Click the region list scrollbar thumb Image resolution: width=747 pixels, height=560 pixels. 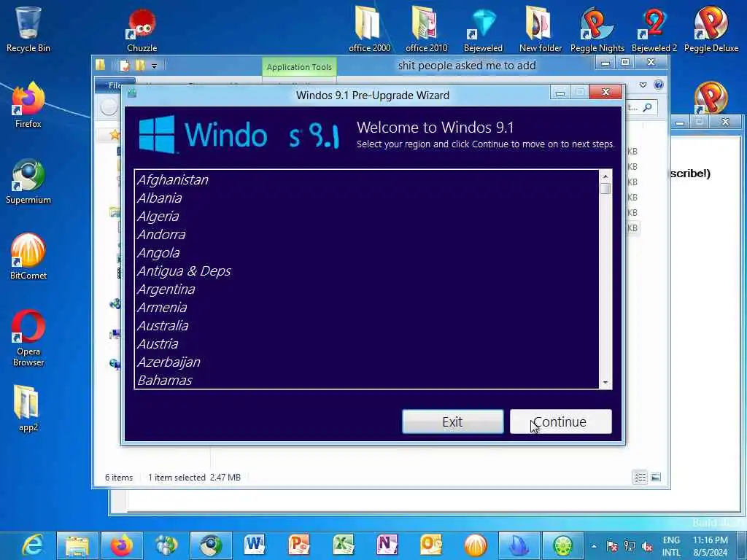(605, 189)
